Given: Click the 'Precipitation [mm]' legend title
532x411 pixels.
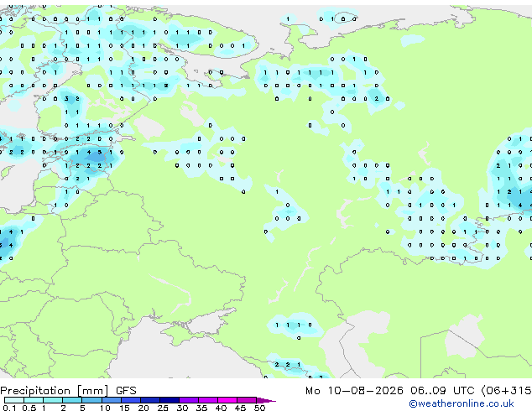Looking at the screenshot, I should click(x=55, y=391).
